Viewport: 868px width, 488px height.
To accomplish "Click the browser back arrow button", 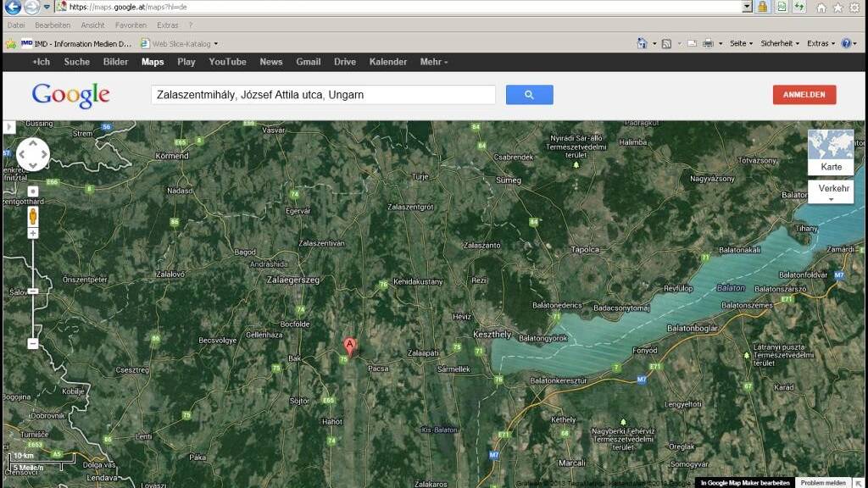I will click(x=13, y=7).
